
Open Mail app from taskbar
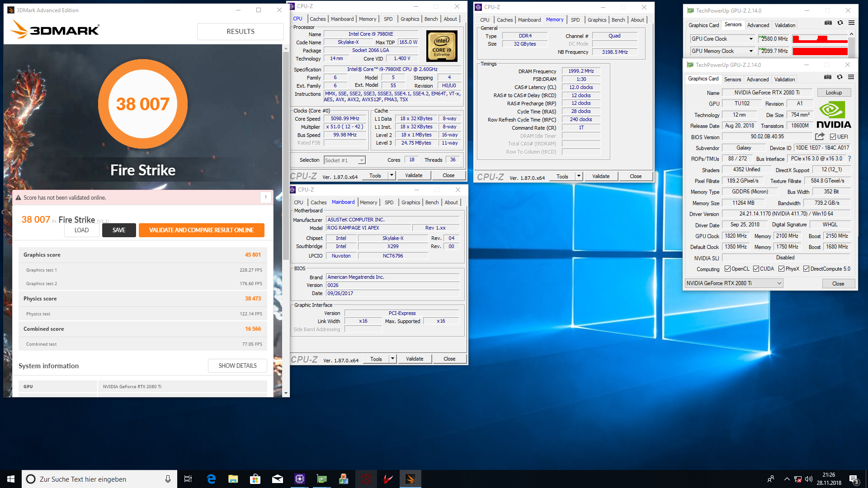(277, 479)
